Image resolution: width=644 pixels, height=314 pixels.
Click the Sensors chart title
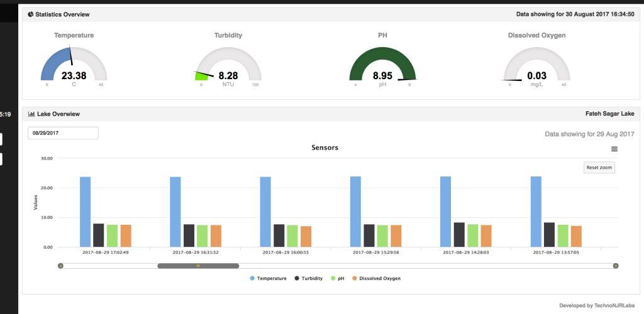pyautogui.click(x=325, y=148)
